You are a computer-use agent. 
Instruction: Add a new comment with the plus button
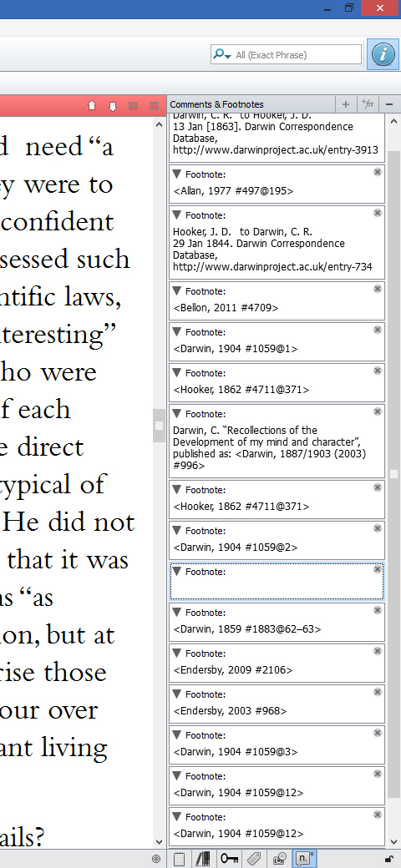[346, 104]
